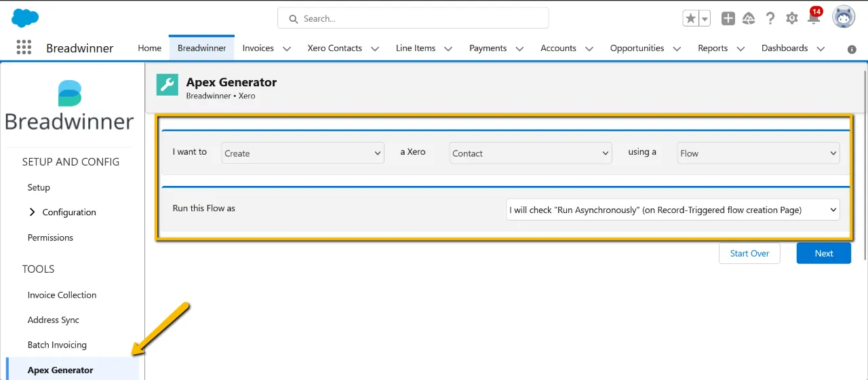Expand the Line Items chevron menu
Viewport: 868px width, 380px height.
click(448, 49)
